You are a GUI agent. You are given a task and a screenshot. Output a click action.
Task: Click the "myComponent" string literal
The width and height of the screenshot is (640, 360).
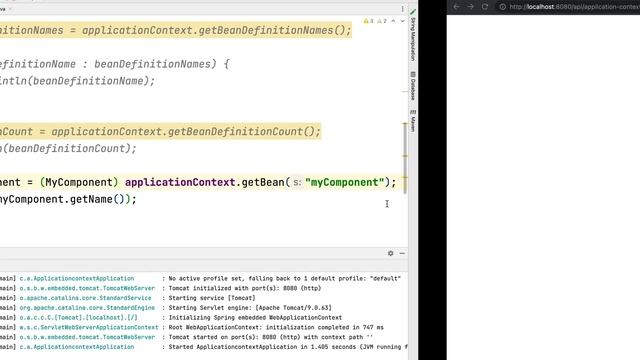(345, 182)
